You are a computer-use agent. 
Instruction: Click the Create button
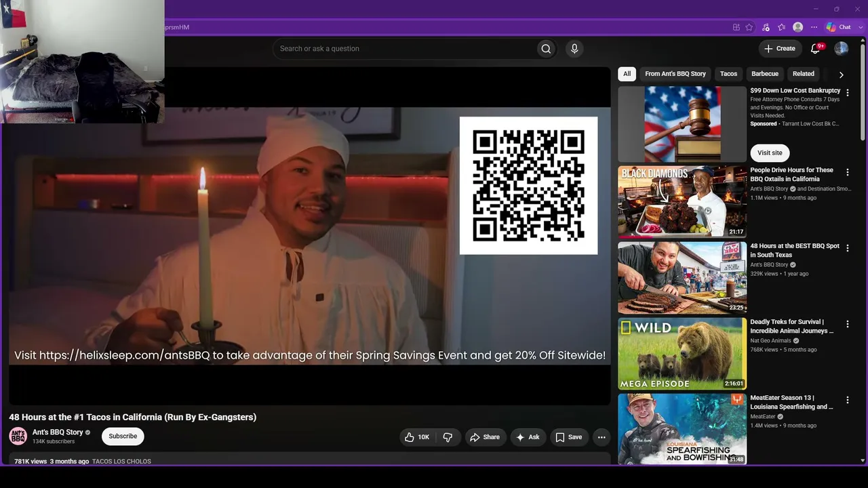[780, 49]
